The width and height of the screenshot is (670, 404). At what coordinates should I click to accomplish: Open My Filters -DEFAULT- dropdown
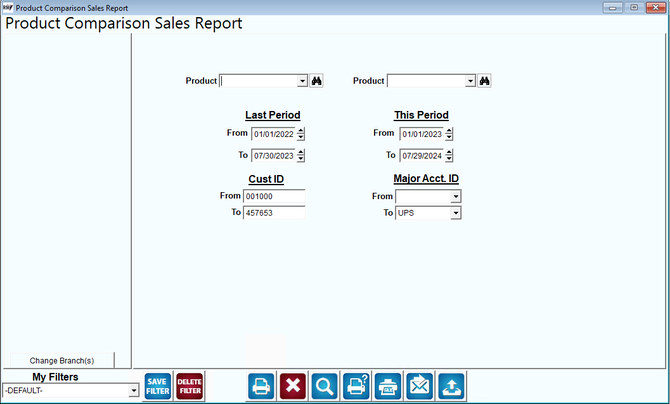[x=134, y=390]
